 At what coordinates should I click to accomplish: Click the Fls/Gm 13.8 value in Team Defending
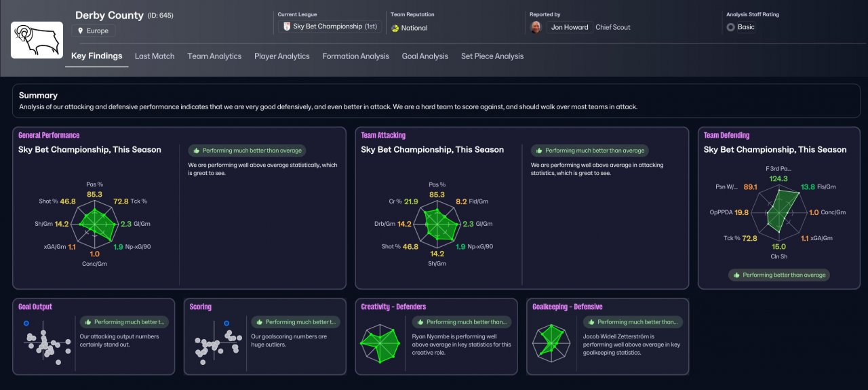click(808, 187)
